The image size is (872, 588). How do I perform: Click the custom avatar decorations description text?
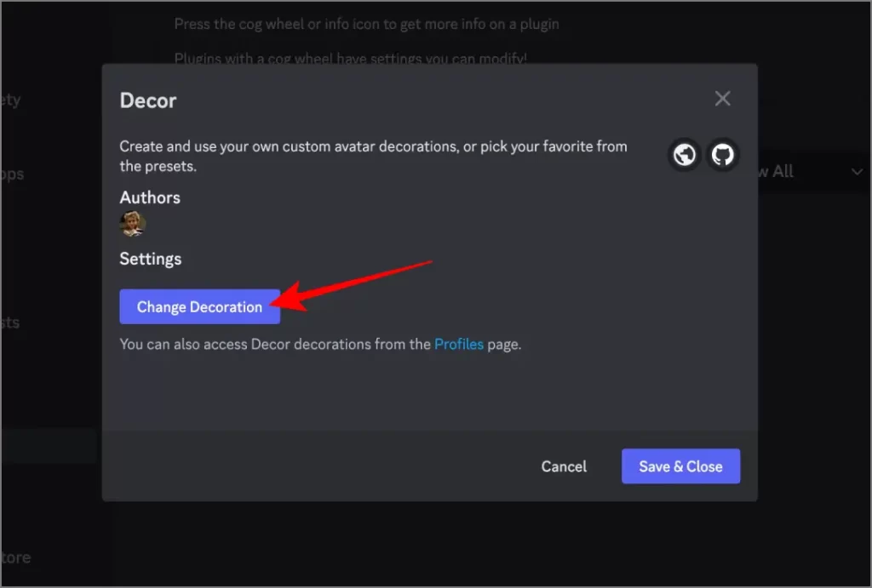click(373, 157)
